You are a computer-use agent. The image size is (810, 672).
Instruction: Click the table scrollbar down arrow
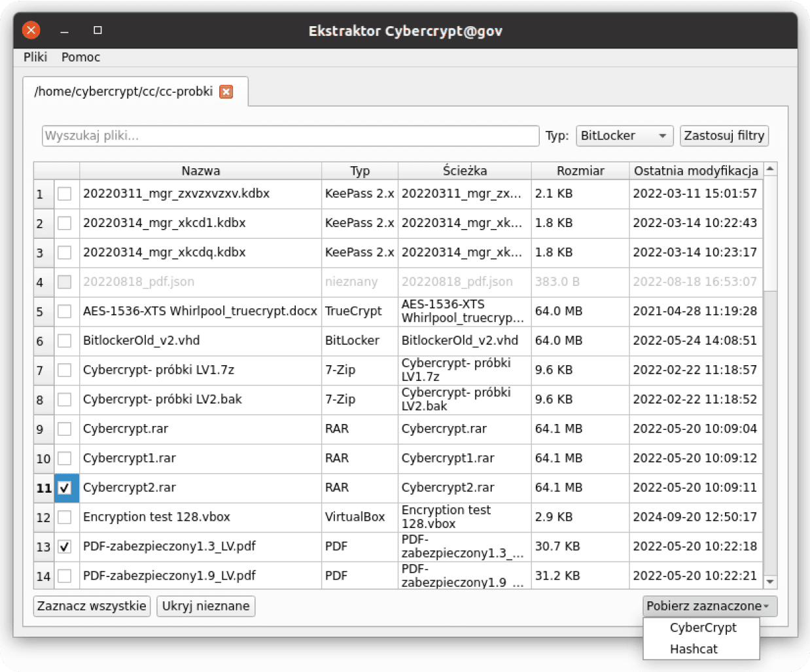770,582
